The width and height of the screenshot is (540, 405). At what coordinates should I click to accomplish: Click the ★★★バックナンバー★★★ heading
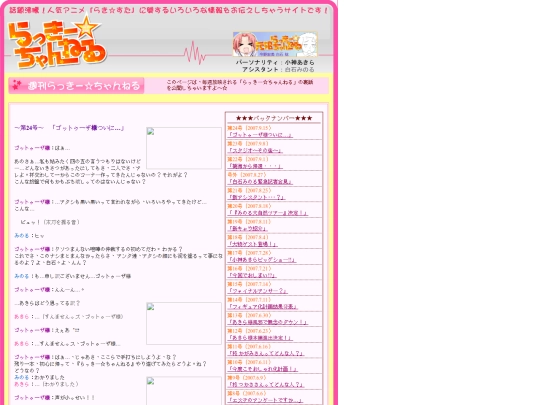pyautogui.click(x=274, y=118)
